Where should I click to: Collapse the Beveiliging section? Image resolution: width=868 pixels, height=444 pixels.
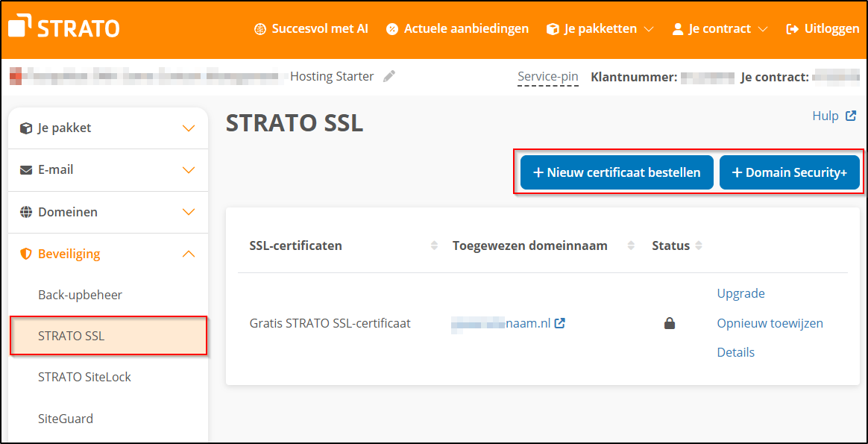tap(188, 254)
